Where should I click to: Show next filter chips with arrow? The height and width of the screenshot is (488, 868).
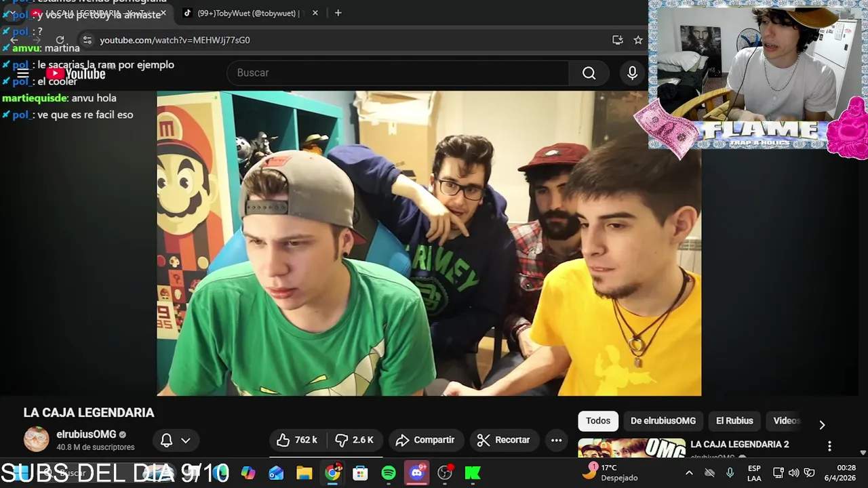coord(822,425)
